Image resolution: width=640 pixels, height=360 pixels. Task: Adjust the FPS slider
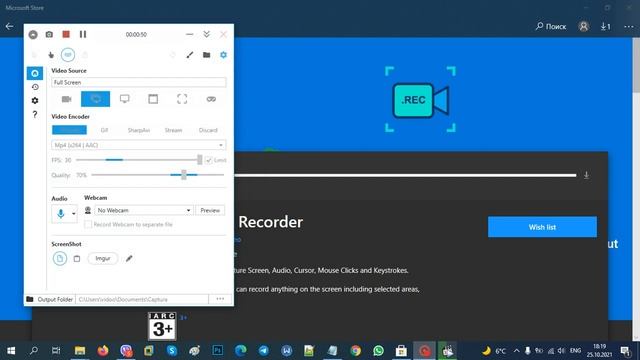coord(139,160)
